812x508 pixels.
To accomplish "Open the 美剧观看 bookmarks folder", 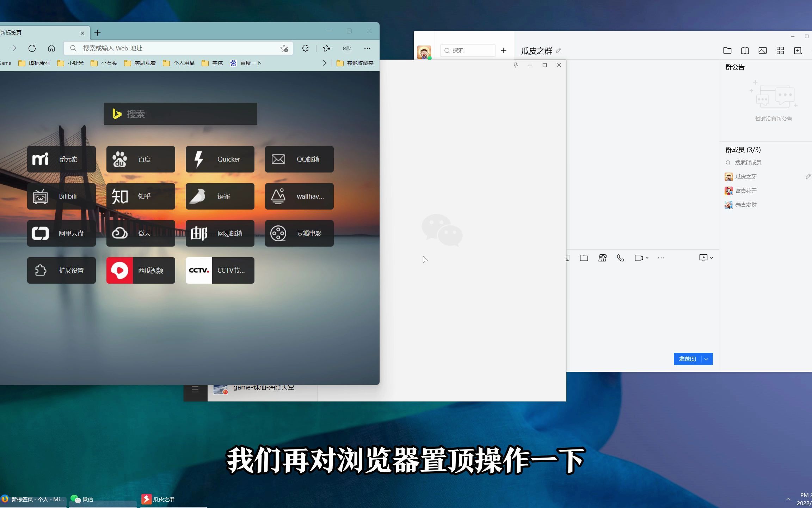I will click(x=140, y=63).
